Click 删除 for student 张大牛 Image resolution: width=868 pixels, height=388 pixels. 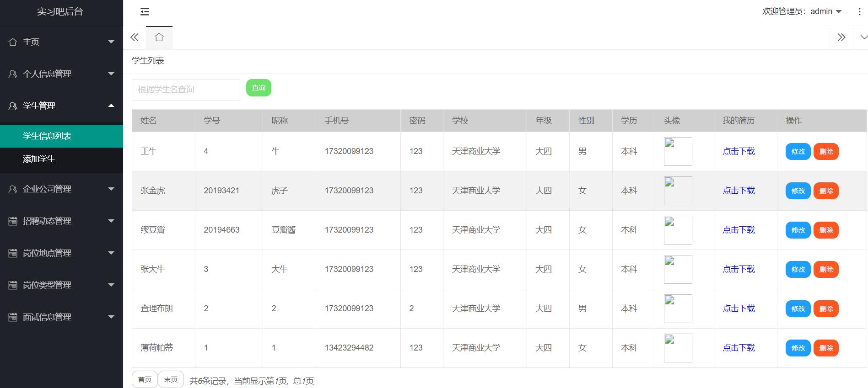pos(826,269)
